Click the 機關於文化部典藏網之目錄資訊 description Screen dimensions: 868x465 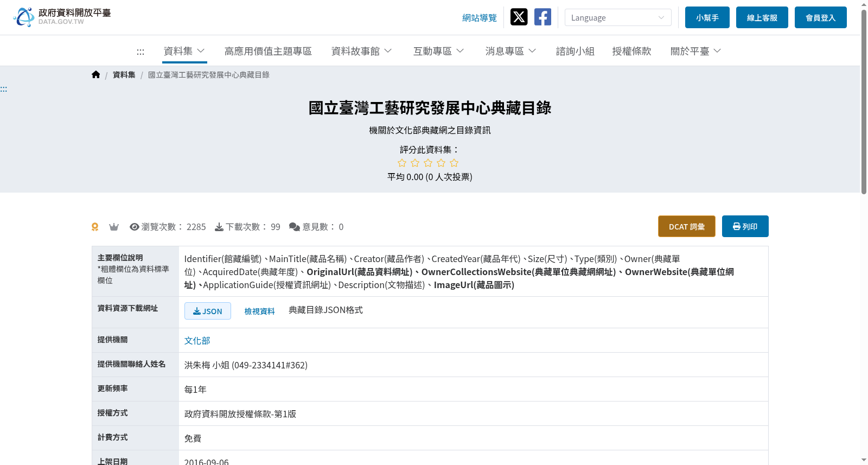point(430,130)
